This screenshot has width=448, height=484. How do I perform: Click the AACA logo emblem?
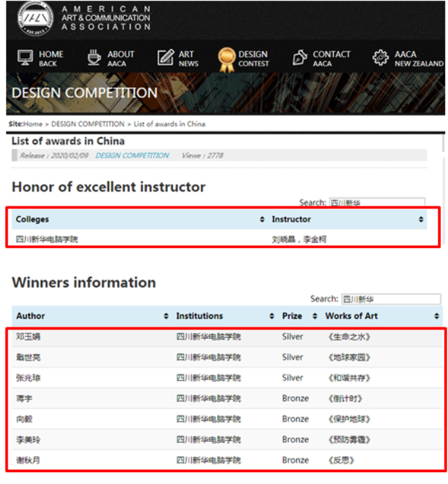click(34, 17)
